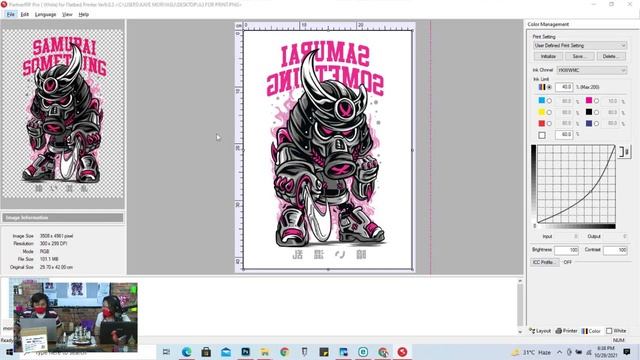Expand the Ink Channel dropdown
Viewport: 640px width, 360px height.
pos(592,70)
